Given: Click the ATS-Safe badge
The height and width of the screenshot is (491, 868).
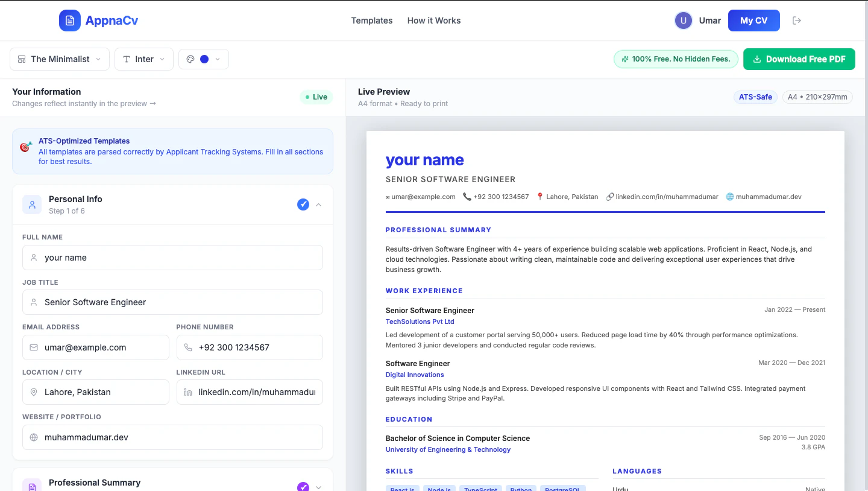Looking at the screenshot, I should pos(756,97).
